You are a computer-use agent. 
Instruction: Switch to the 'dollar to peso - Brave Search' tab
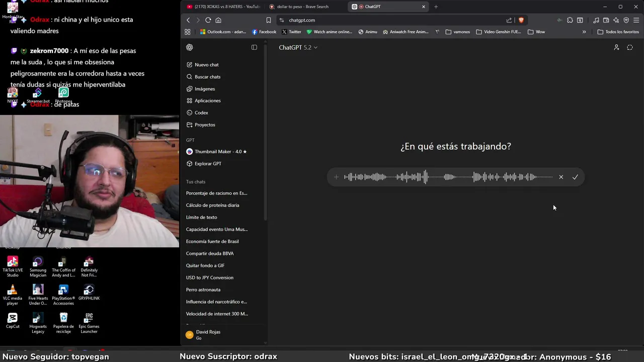click(x=302, y=7)
